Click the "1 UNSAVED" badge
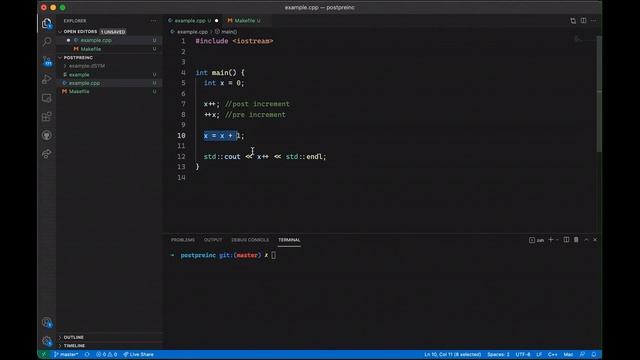Viewport: 640px width, 360px height. (x=113, y=31)
